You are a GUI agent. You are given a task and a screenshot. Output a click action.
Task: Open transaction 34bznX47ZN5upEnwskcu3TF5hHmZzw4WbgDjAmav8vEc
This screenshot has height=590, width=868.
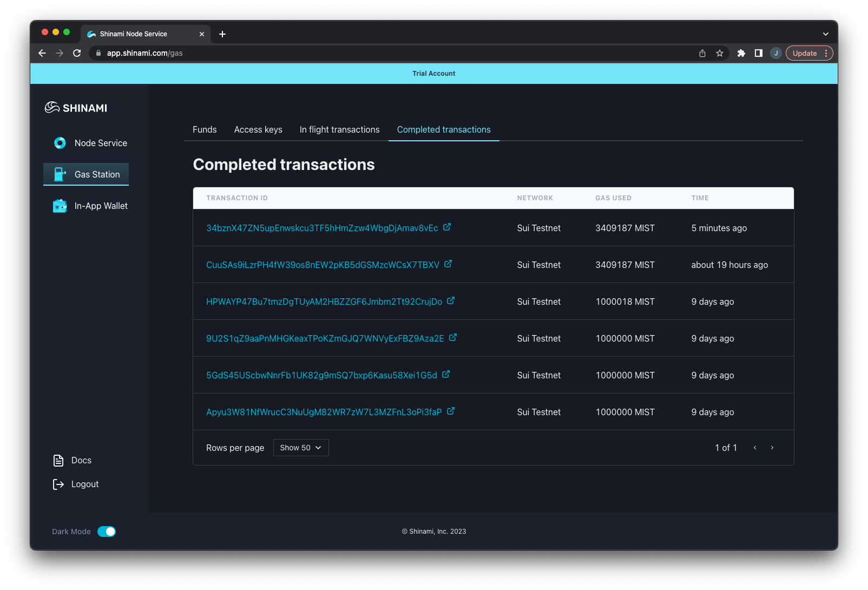322,228
